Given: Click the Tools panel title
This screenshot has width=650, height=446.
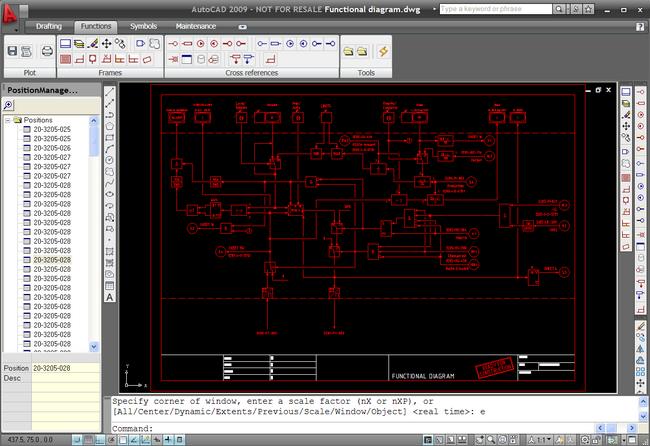Looking at the screenshot, I should click(x=366, y=73).
